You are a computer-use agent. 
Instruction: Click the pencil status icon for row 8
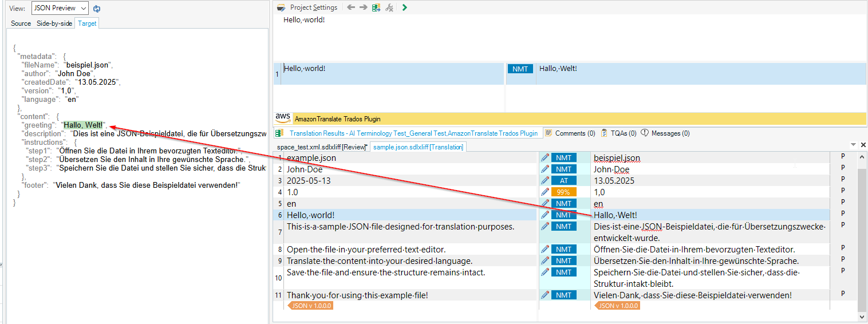545,249
